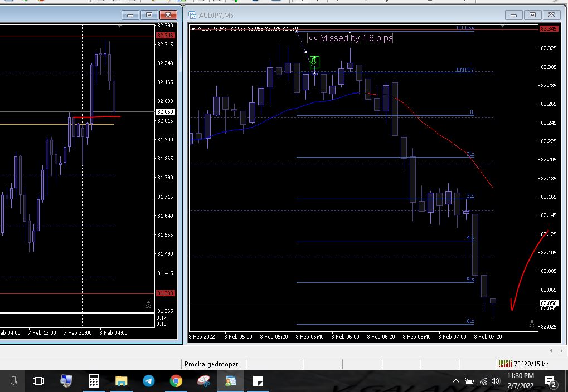Open the notification center with 2 alerts
Screen dimensions: 568x392
551,381
